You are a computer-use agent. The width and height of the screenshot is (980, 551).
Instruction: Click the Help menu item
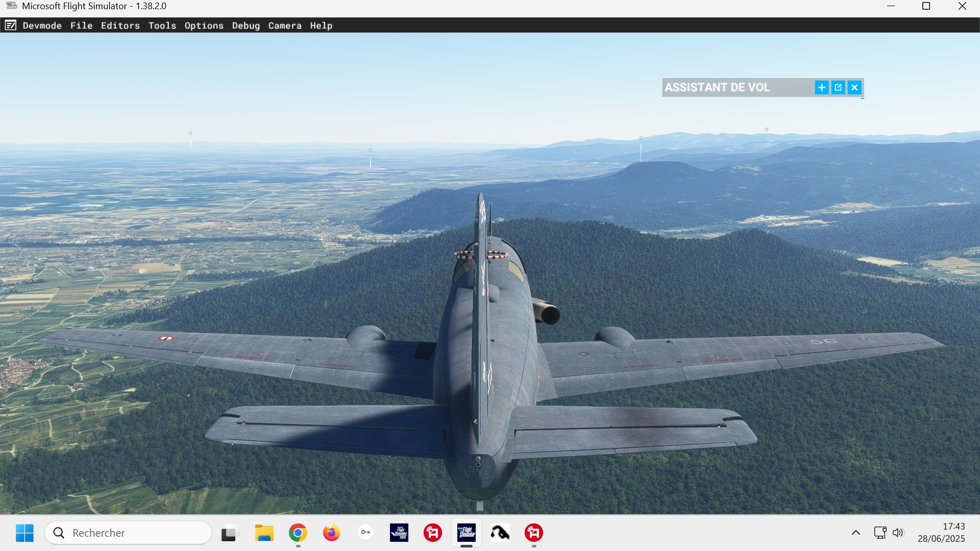coord(321,26)
